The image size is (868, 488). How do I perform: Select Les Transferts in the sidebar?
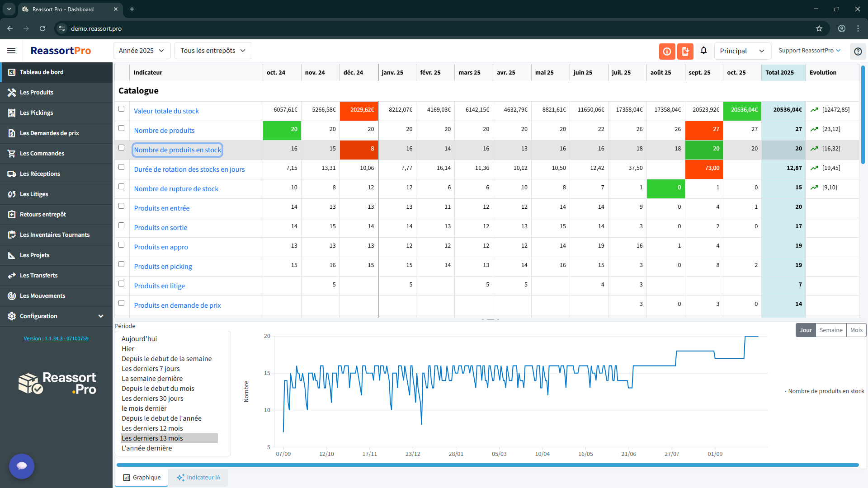click(38, 275)
